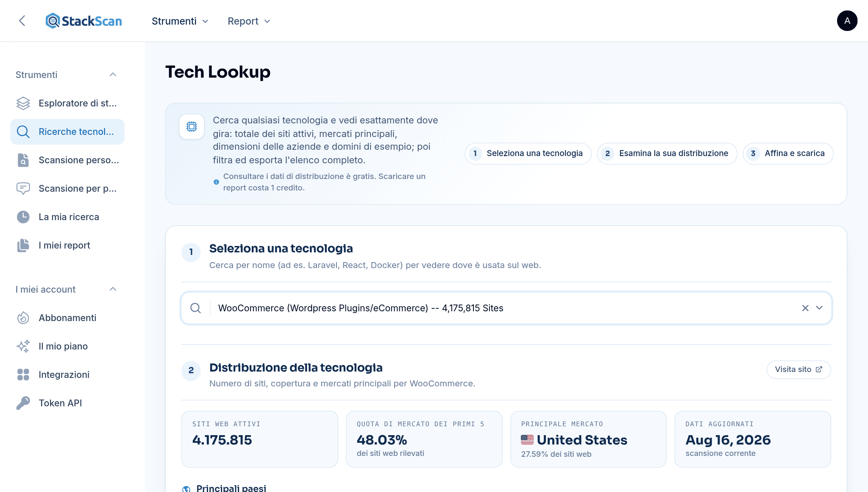The width and height of the screenshot is (868, 492).
Task: Click step 1 Seleziona una tecnologia pill
Action: tap(528, 154)
